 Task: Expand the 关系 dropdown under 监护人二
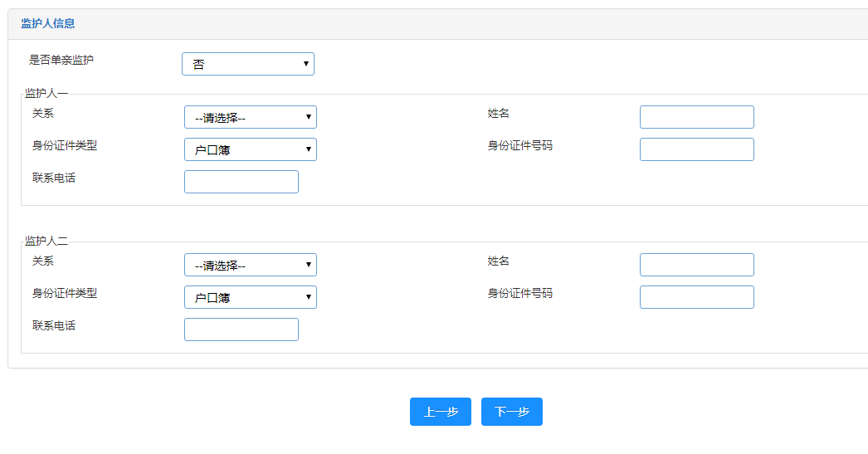tap(250, 265)
